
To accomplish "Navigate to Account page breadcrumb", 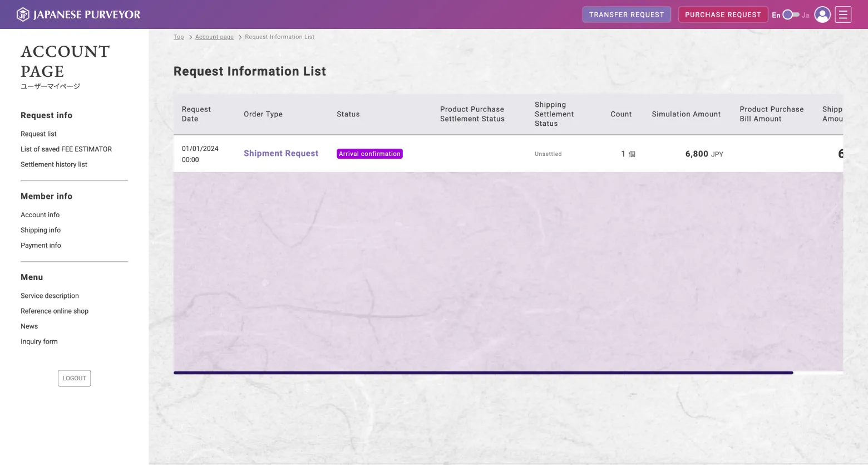I will coord(214,37).
